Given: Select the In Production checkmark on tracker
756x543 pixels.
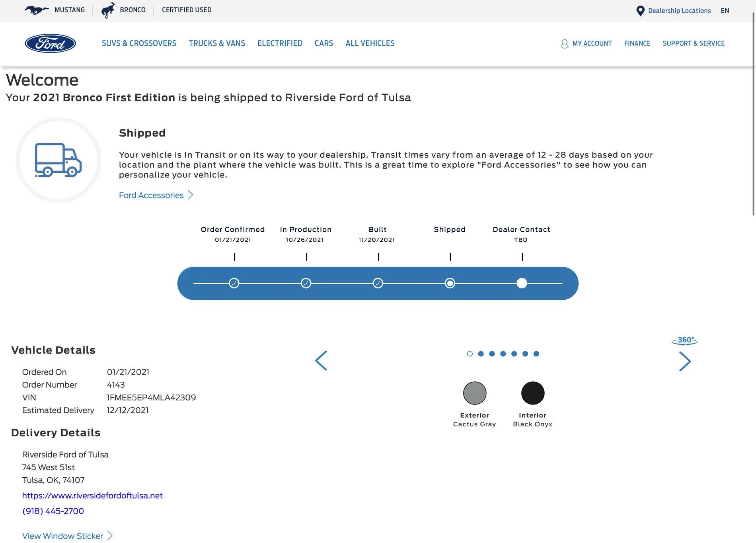Looking at the screenshot, I should [x=306, y=283].
